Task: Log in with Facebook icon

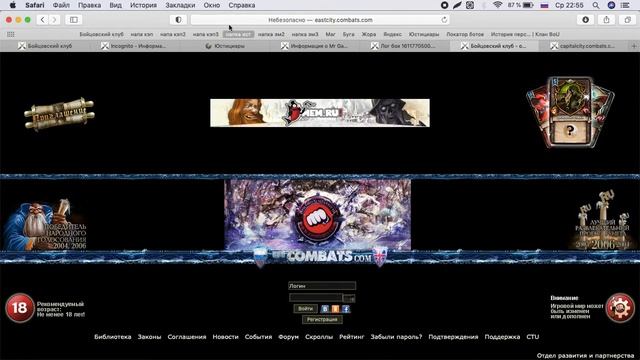Action: pos(346,309)
